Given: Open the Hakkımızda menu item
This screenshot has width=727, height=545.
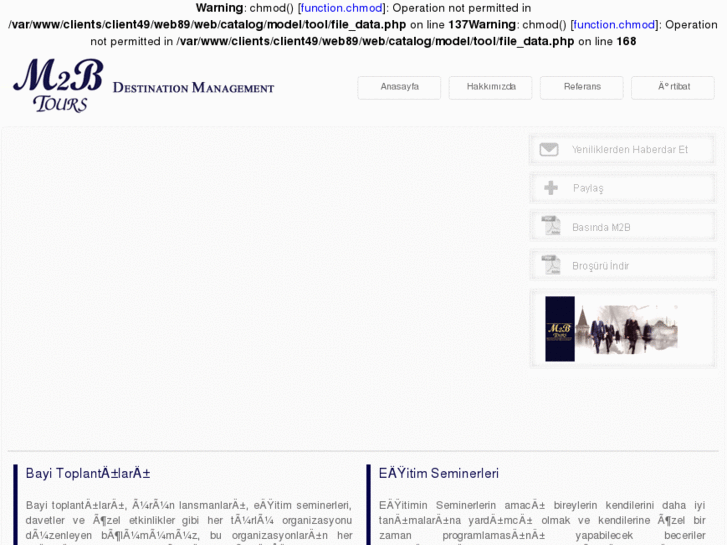Looking at the screenshot, I should tap(491, 87).
